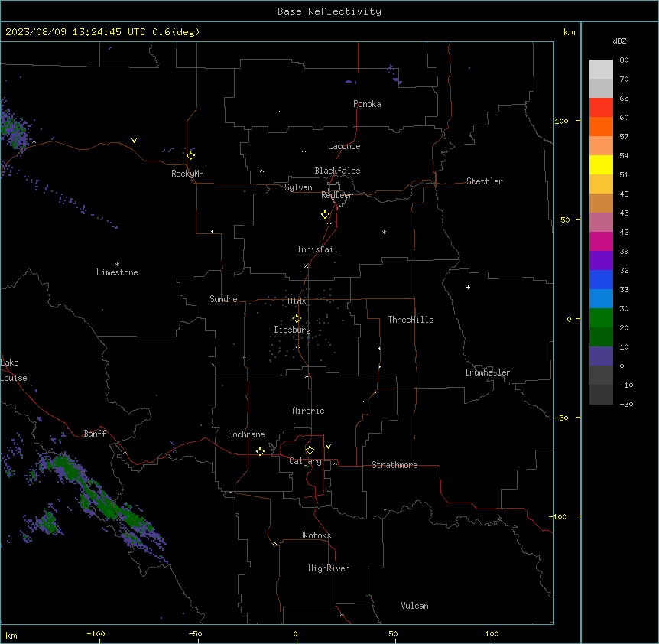Click the Blackfalds label
The height and width of the screenshot is (644, 659).
coord(337,171)
